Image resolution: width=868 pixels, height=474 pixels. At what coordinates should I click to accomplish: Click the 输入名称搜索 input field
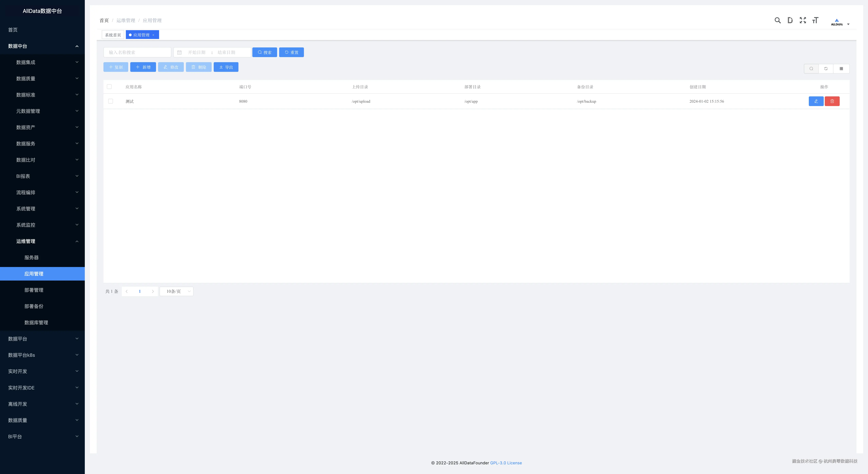coord(137,53)
